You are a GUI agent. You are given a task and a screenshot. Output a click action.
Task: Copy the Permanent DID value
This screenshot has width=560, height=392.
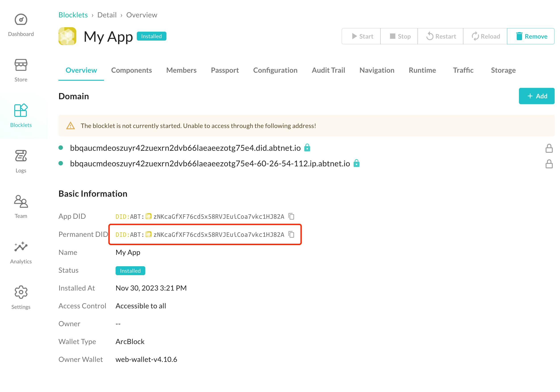click(x=291, y=235)
